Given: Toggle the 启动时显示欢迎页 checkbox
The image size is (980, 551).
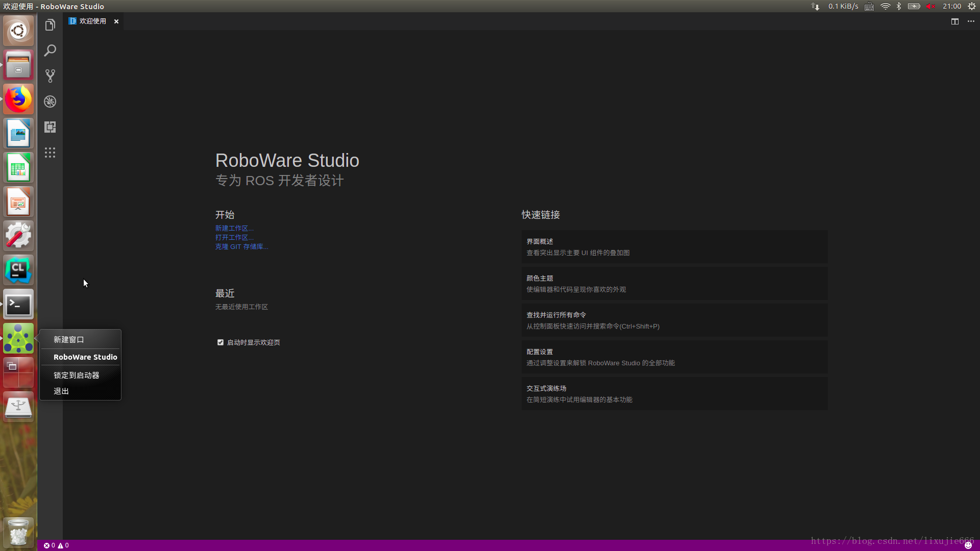Looking at the screenshot, I should pyautogui.click(x=220, y=342).
